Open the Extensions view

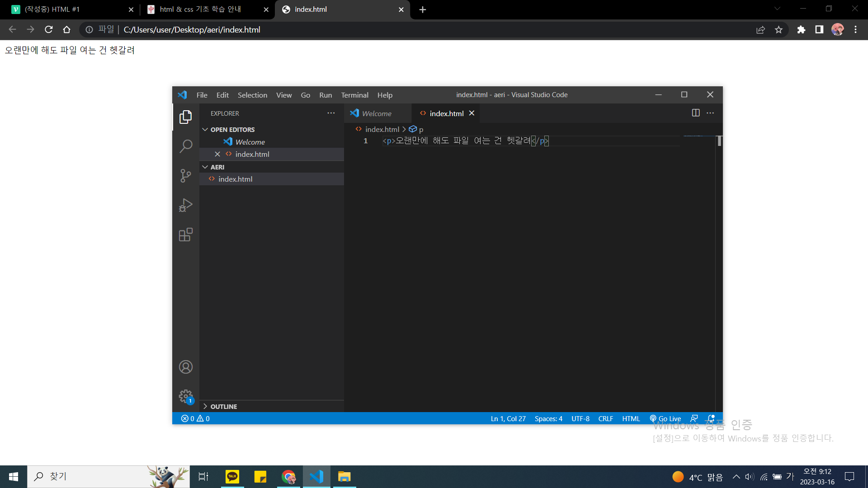[185, 235]
